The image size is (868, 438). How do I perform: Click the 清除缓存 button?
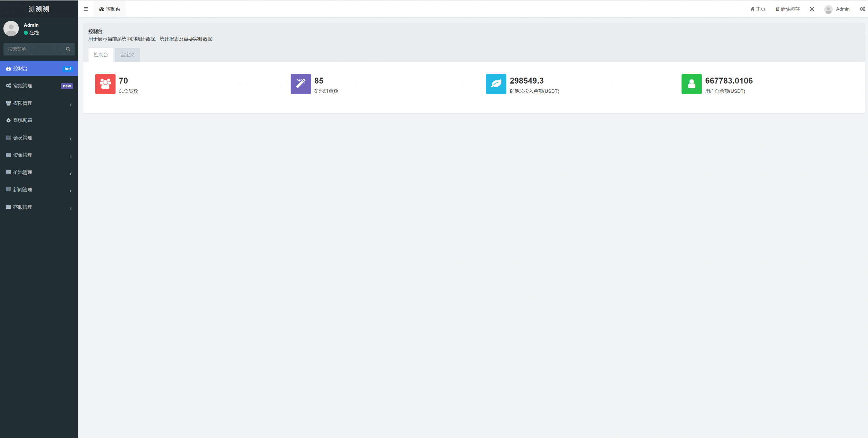click(788, 9)
